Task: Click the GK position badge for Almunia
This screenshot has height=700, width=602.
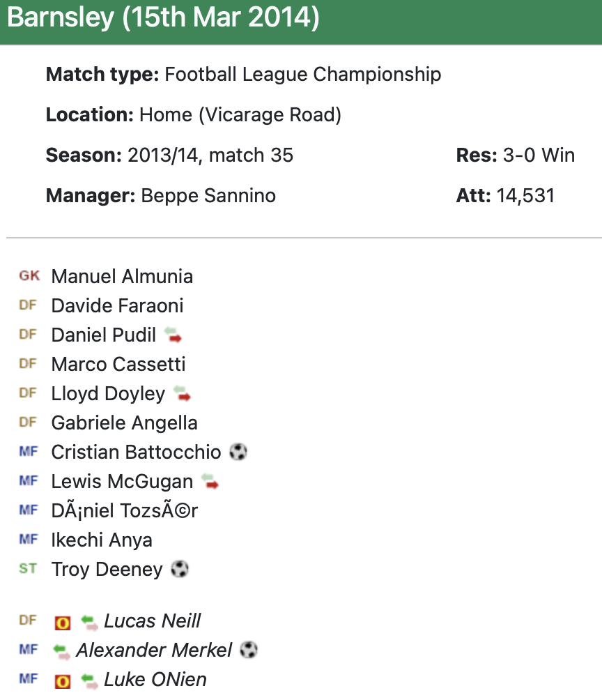Action: point(29,276)
